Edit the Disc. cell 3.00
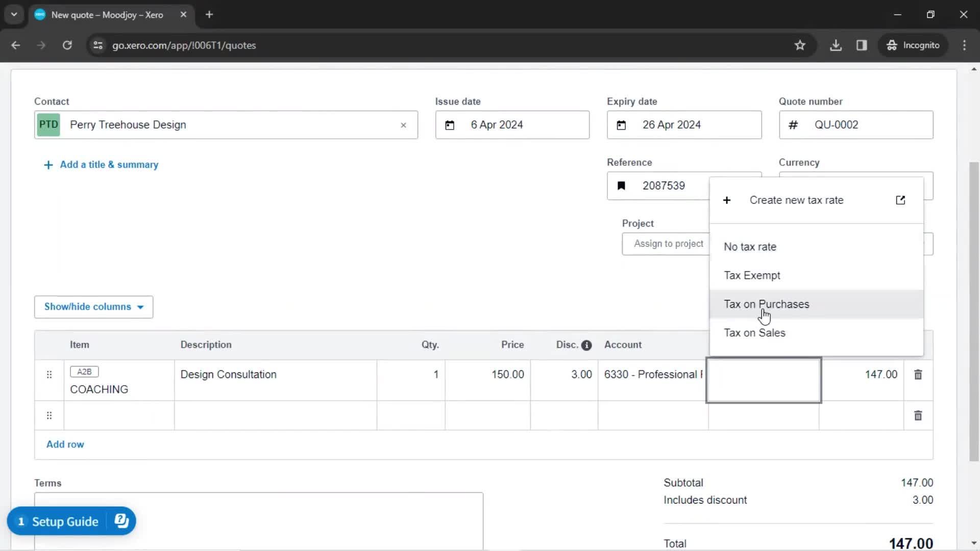 564,381
